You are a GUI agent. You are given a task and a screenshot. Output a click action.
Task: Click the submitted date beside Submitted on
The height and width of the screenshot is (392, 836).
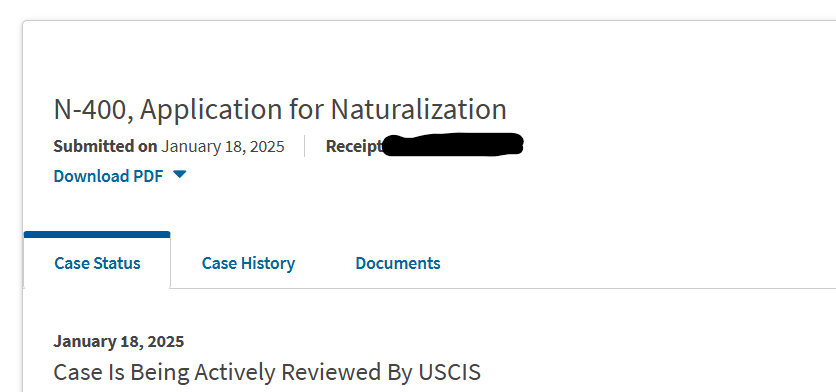tap(223, 146)
